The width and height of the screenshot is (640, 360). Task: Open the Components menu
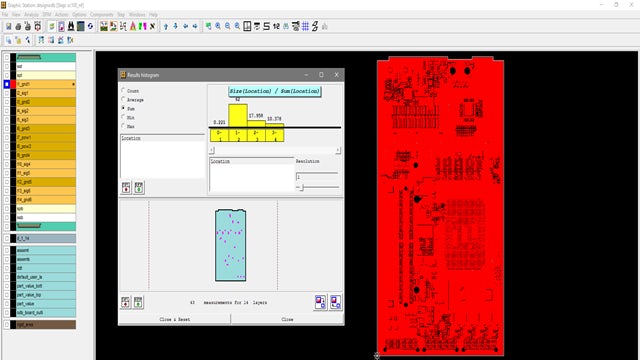[x=102, y=15]
